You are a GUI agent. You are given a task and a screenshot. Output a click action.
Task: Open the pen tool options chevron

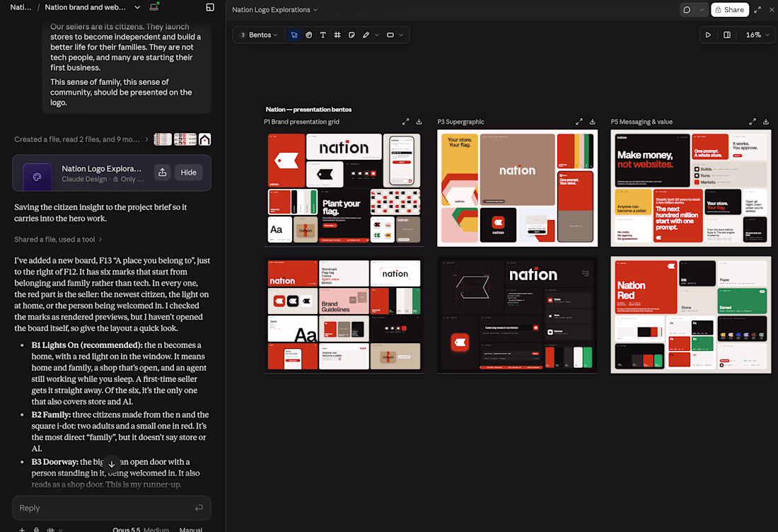(x=377, y=35)
